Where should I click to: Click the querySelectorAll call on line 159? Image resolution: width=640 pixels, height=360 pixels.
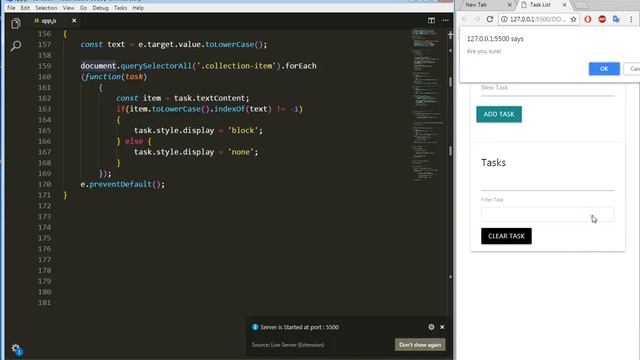pos(156,66)
